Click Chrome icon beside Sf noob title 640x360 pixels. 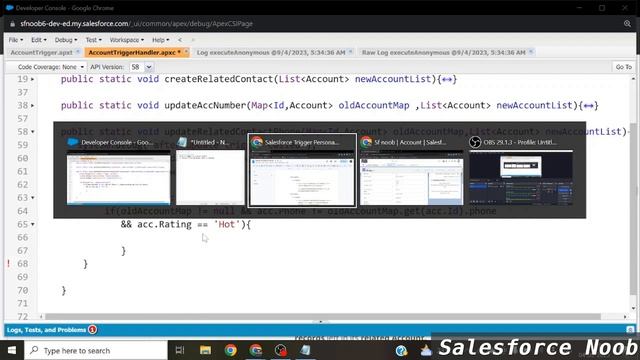(x=366, y=142)
